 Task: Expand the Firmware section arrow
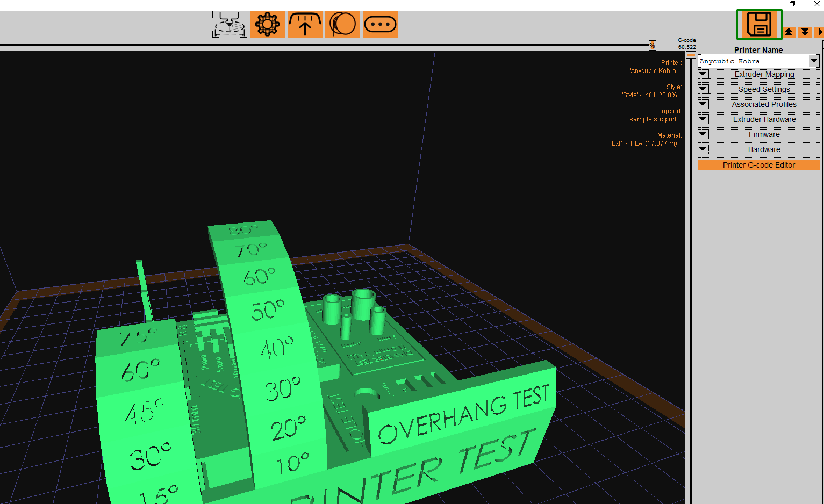(x=703, y=134)
